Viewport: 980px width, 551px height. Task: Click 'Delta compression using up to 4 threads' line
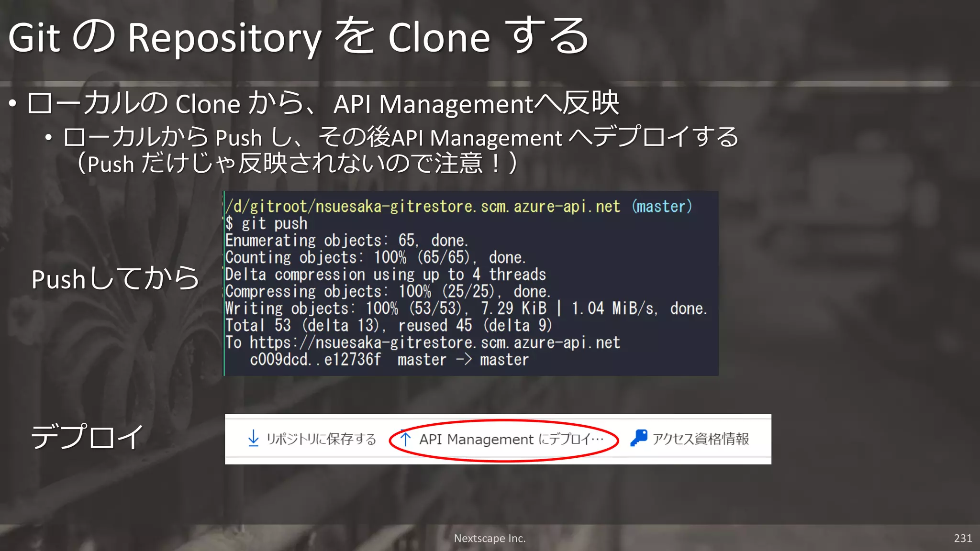coord(386,275)
